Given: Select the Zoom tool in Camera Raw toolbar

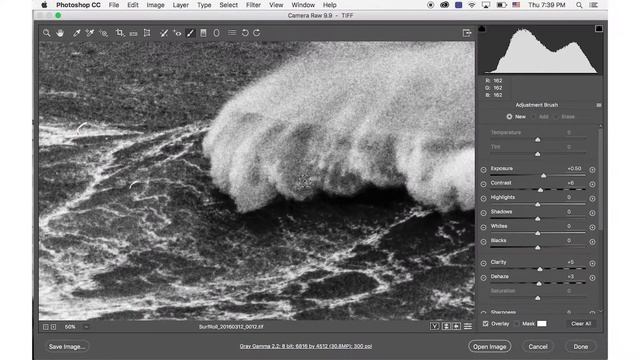Looking at the screenshot, I should click(x=47, y=33).
